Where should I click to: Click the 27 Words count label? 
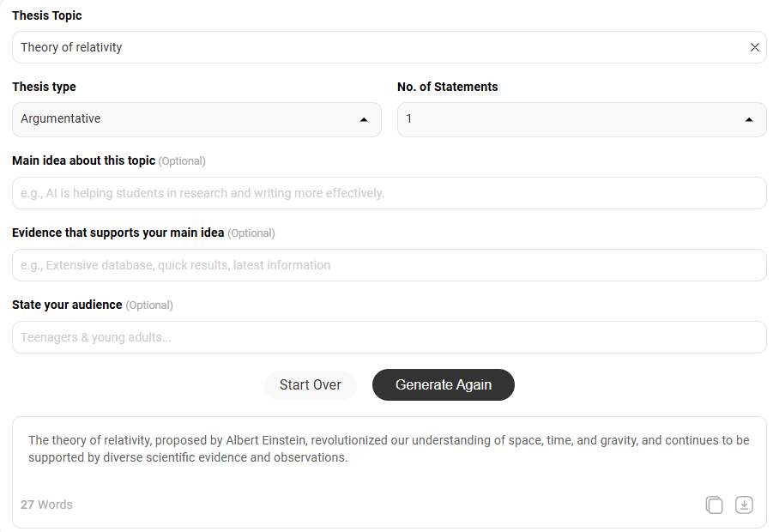(46, 505)
